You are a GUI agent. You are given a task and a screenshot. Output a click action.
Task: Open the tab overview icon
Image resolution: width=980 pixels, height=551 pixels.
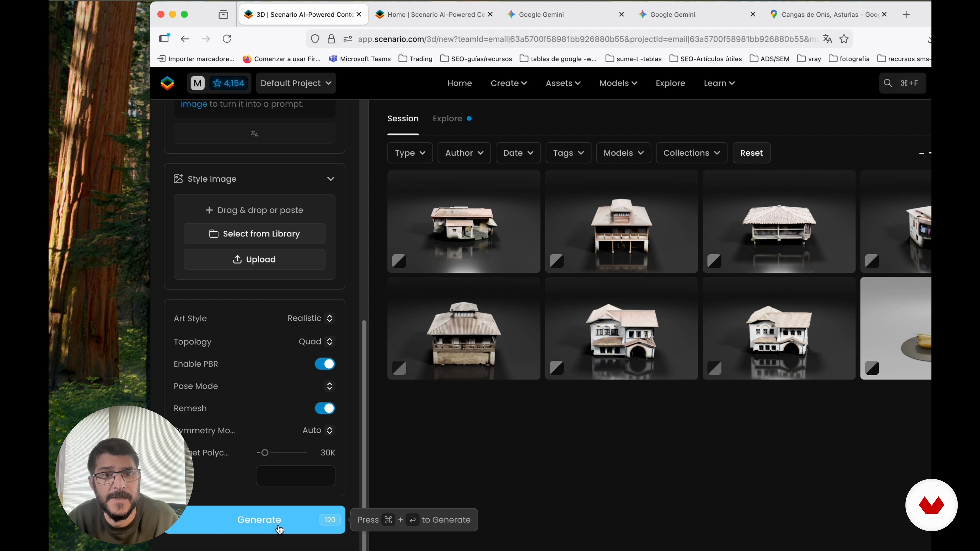[x=223, y=15]
